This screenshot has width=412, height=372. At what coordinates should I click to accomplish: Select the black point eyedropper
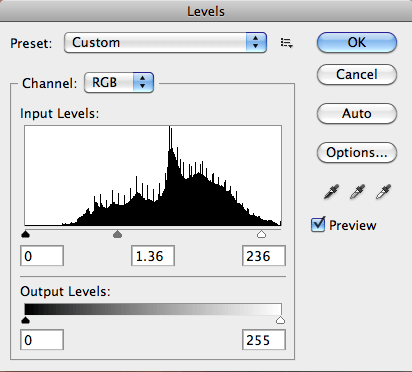point(331,192)
